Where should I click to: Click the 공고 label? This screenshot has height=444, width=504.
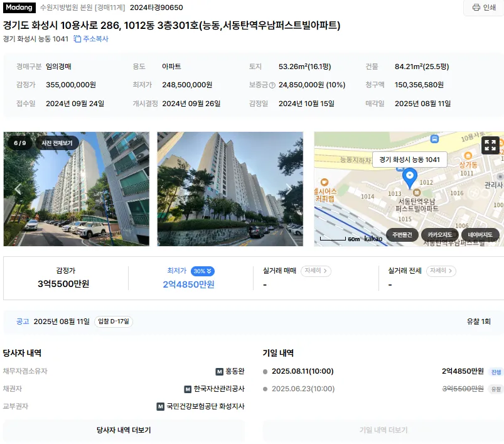[x=23, y=322]
